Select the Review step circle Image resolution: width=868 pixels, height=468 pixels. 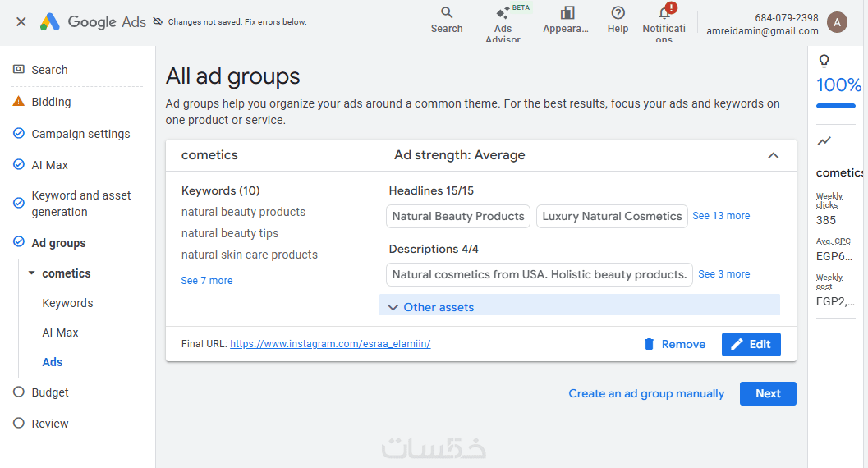[19, 424]
